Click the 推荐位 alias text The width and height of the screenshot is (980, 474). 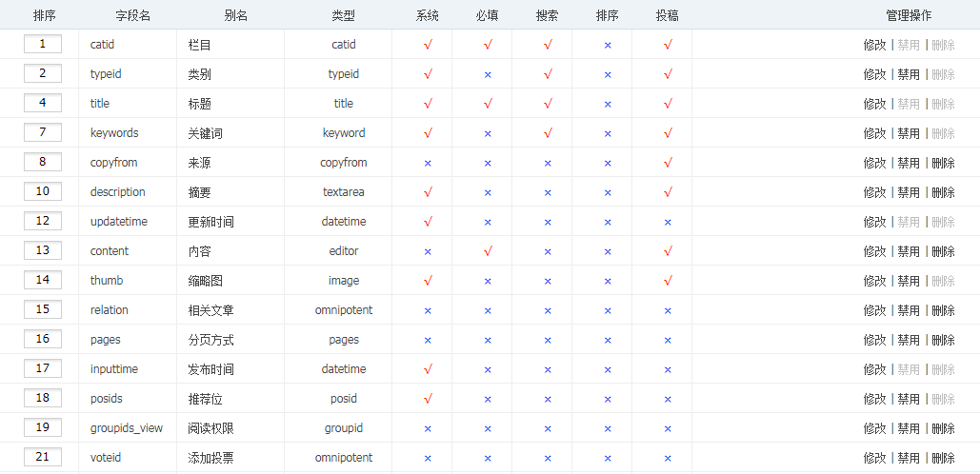[x=205, y=399]
